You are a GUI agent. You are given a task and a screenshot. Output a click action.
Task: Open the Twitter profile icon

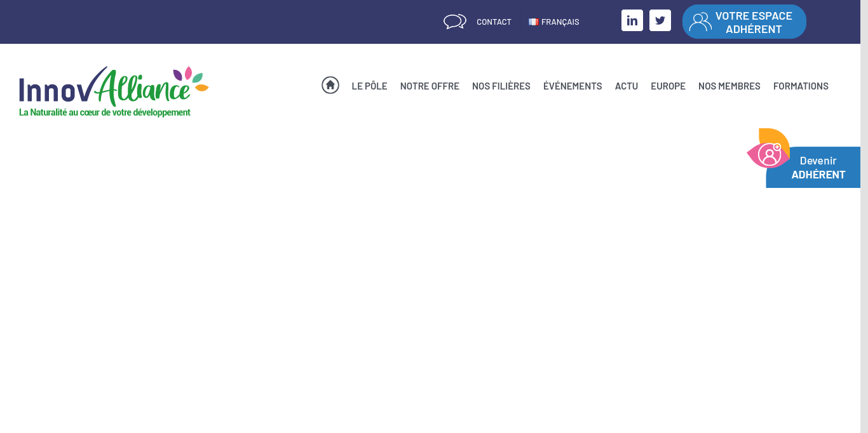[660, 20]
